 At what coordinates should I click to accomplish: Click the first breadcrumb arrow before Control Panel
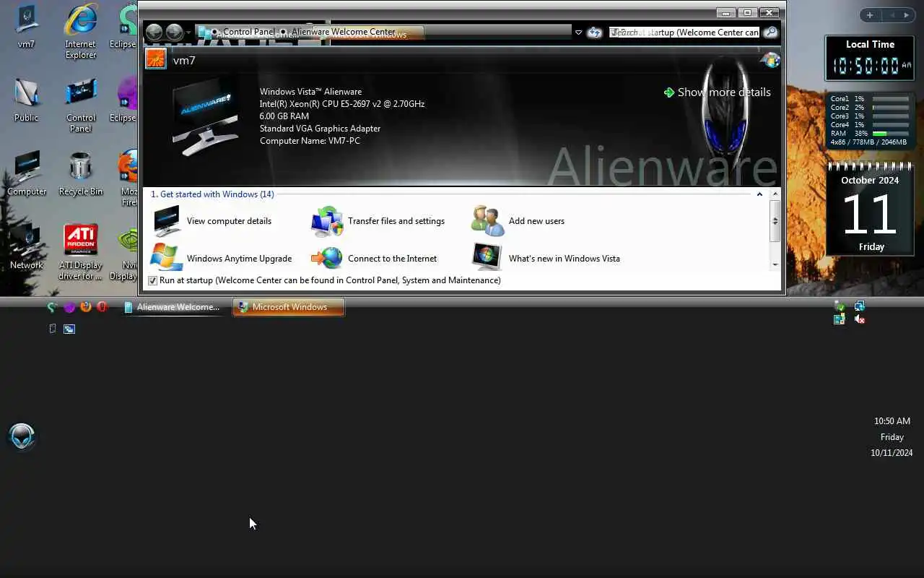215,33
